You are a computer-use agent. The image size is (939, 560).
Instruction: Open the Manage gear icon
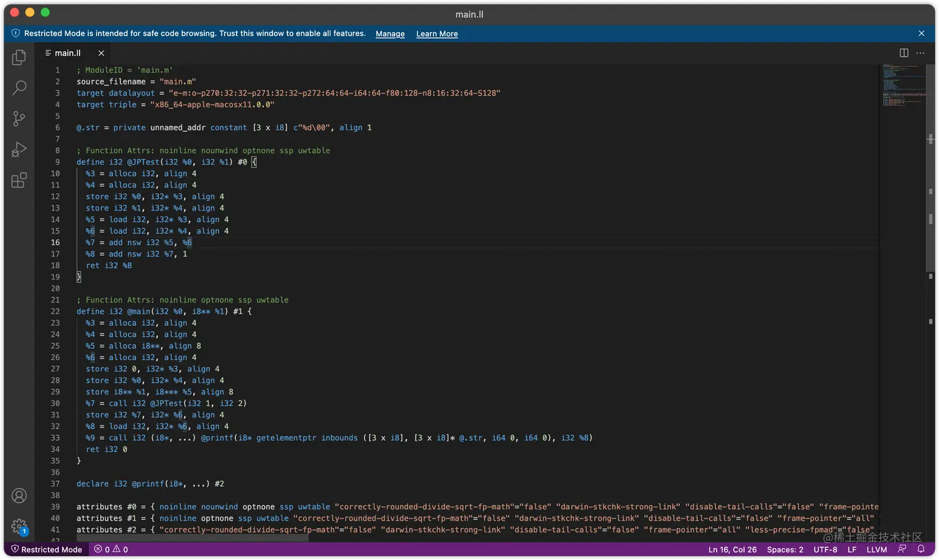pos(19,526)
